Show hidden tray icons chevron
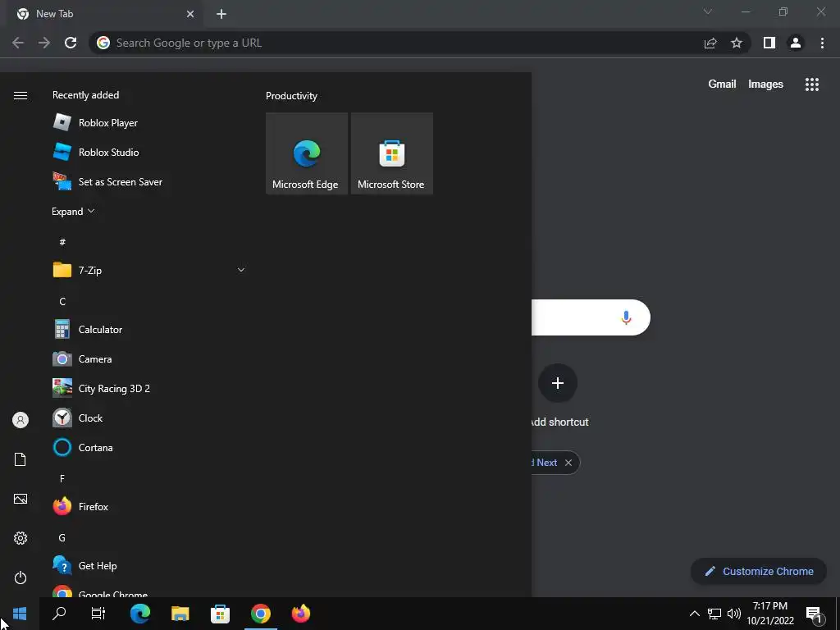 [694, 614]
